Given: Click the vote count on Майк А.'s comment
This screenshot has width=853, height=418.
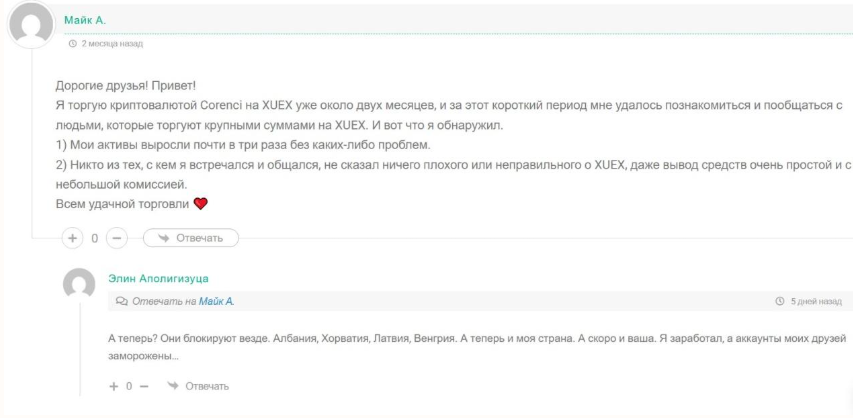Looking at the screenshot, I should point(95,238).
